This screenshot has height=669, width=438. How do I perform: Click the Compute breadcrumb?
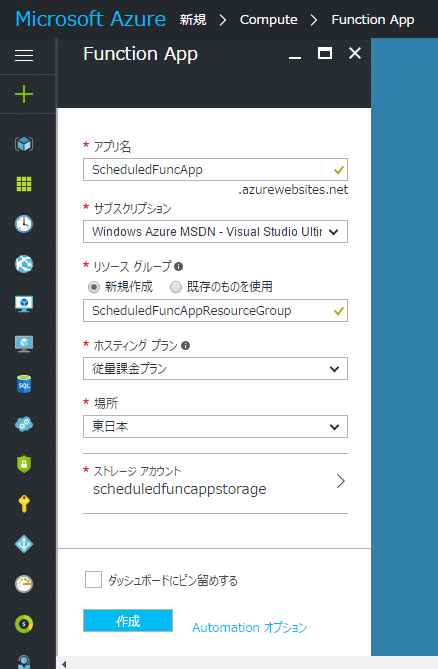[x=269, y=20]
